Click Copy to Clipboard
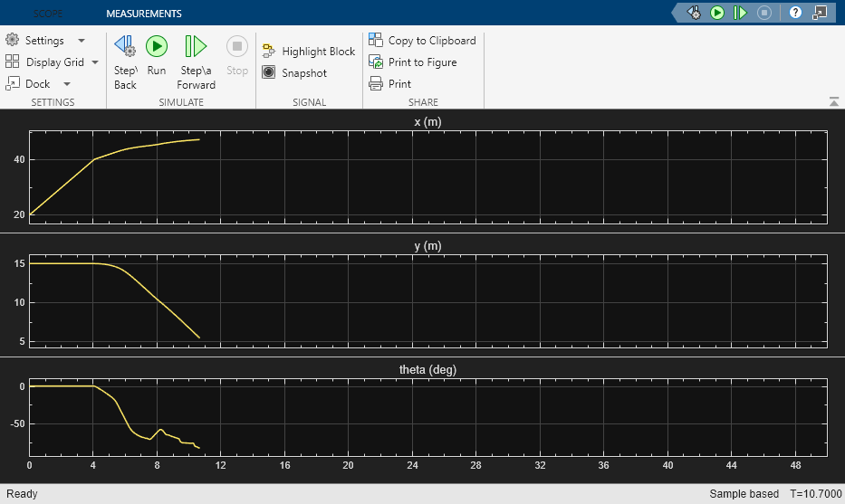 coord(422,41)
